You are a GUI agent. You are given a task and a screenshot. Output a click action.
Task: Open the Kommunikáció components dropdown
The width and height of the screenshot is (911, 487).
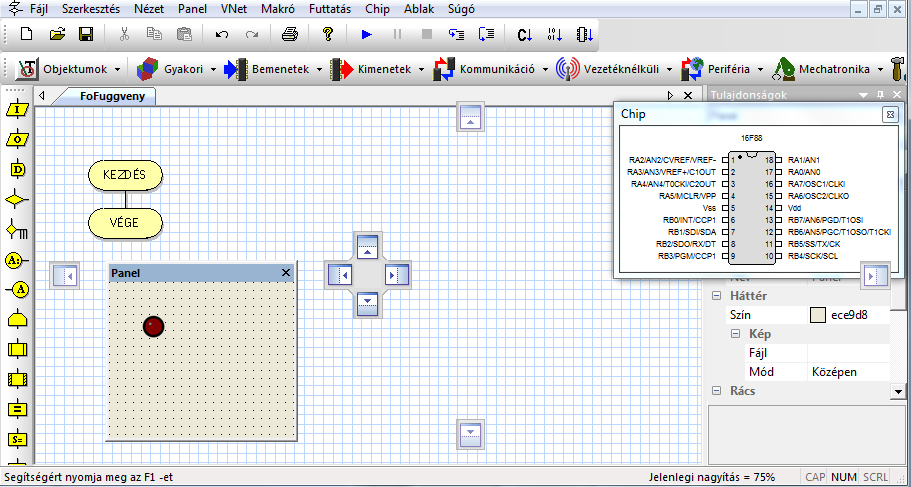point(492,69)
